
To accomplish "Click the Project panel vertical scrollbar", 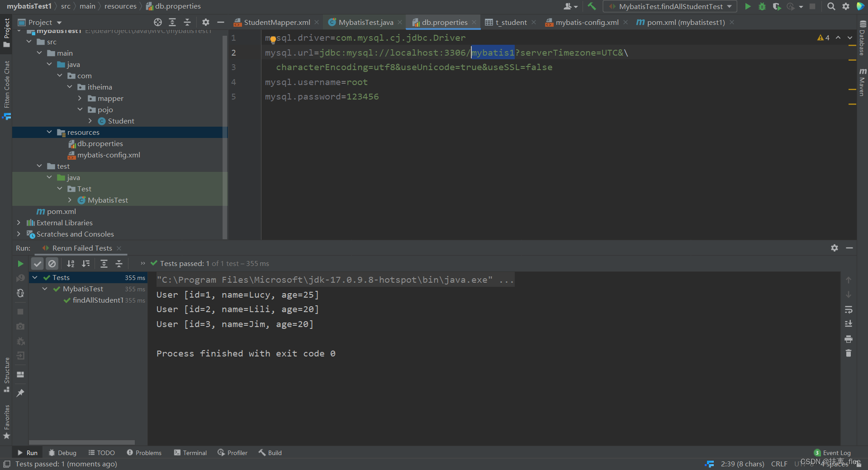I will click(225, 137).
